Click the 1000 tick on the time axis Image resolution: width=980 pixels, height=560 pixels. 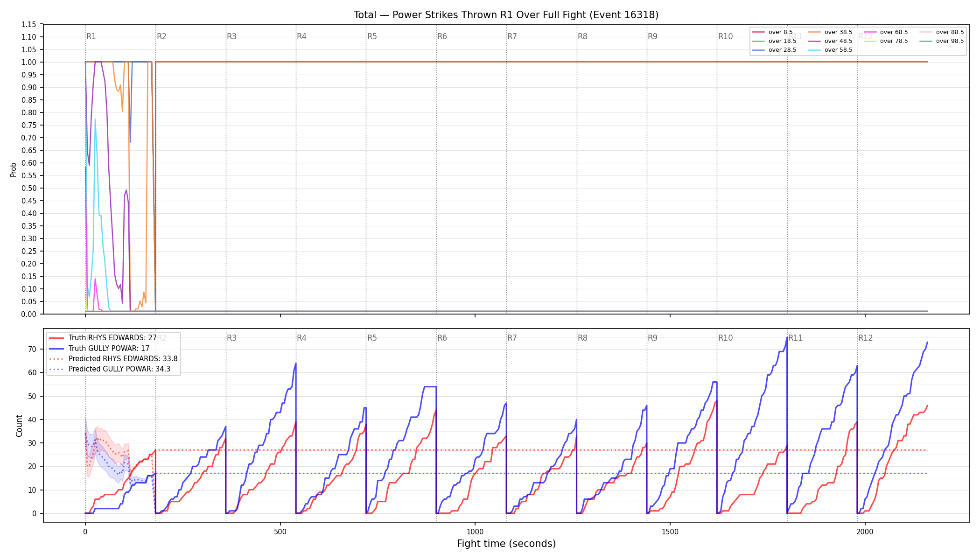(475, 532)
